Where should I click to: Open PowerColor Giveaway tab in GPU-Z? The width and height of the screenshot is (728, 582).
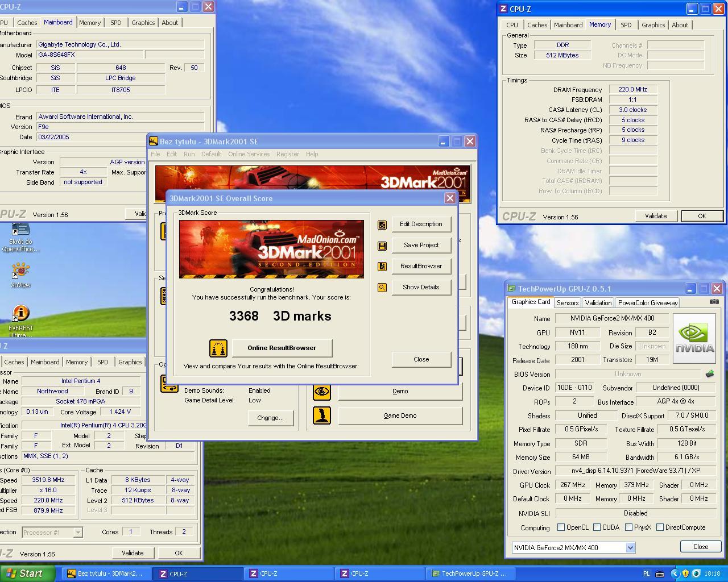[648, 303]
